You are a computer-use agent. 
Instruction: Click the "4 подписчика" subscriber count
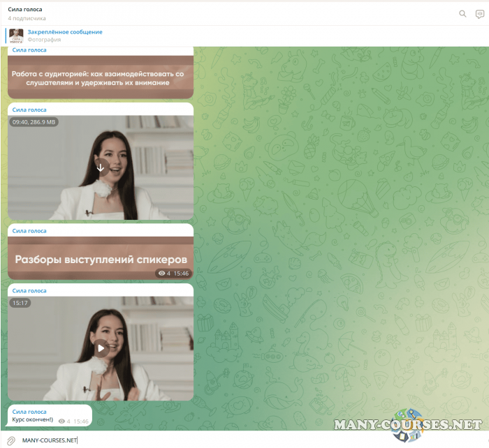[x=27, y=18]
